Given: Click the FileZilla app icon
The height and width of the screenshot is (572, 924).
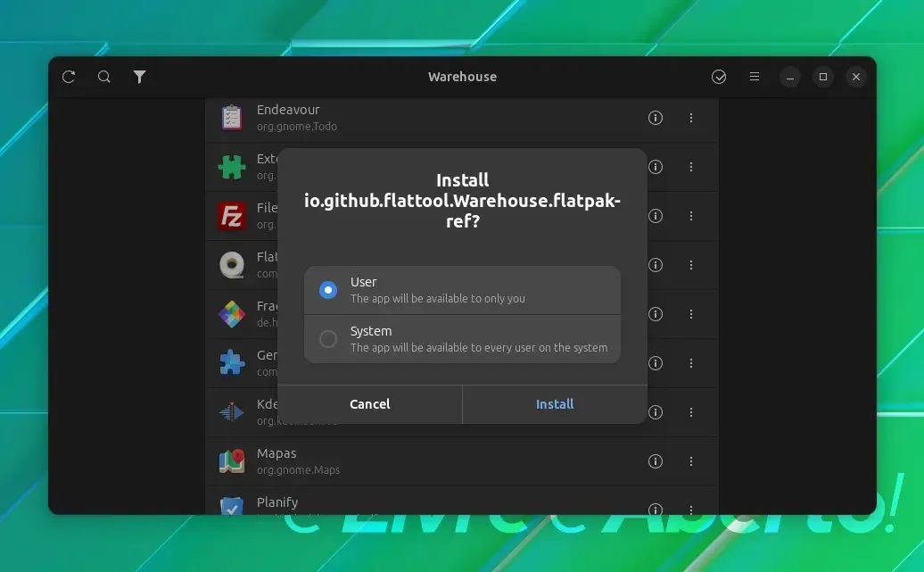Looking at the screenshot, I should coord(232,216).
